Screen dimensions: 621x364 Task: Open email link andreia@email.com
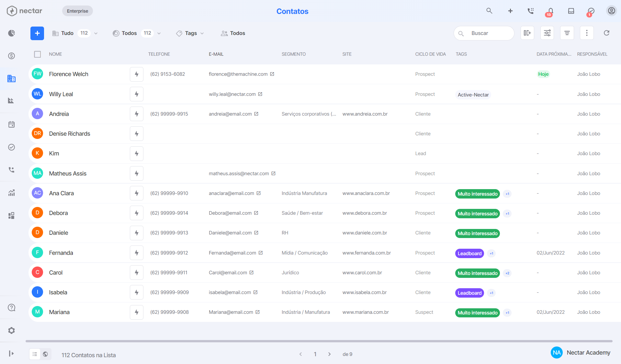click(x=230, y=114)
